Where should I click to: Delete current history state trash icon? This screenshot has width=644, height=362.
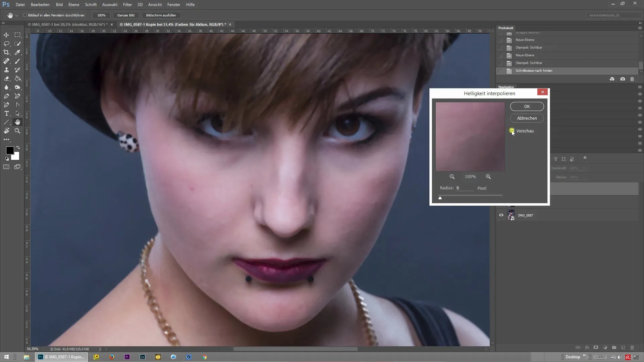coord(632,79)
